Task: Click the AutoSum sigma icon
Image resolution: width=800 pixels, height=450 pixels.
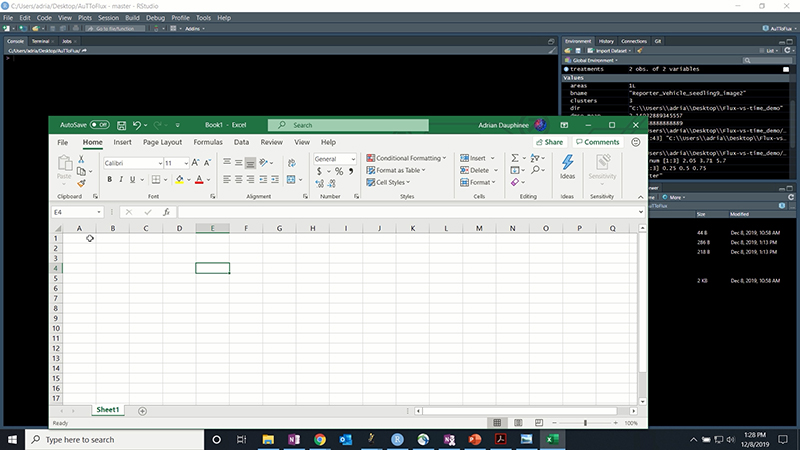Action: coord(515,158)
